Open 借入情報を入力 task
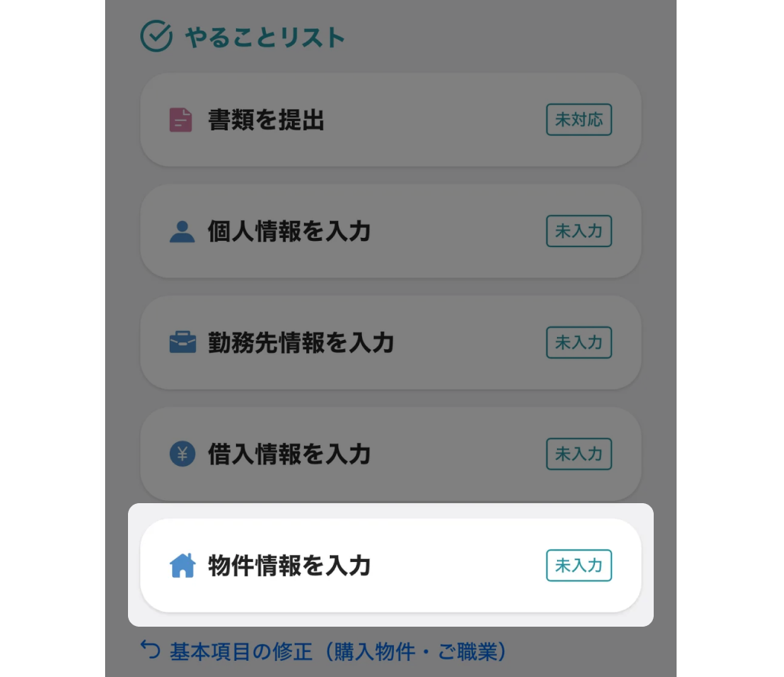 click(x=289, y=454)
